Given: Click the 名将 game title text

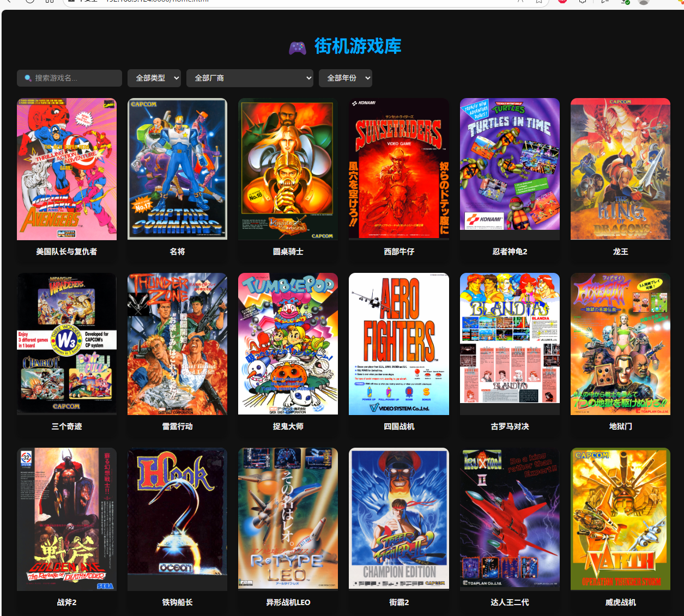Looking at the screenshot, I should pos(177,252).
